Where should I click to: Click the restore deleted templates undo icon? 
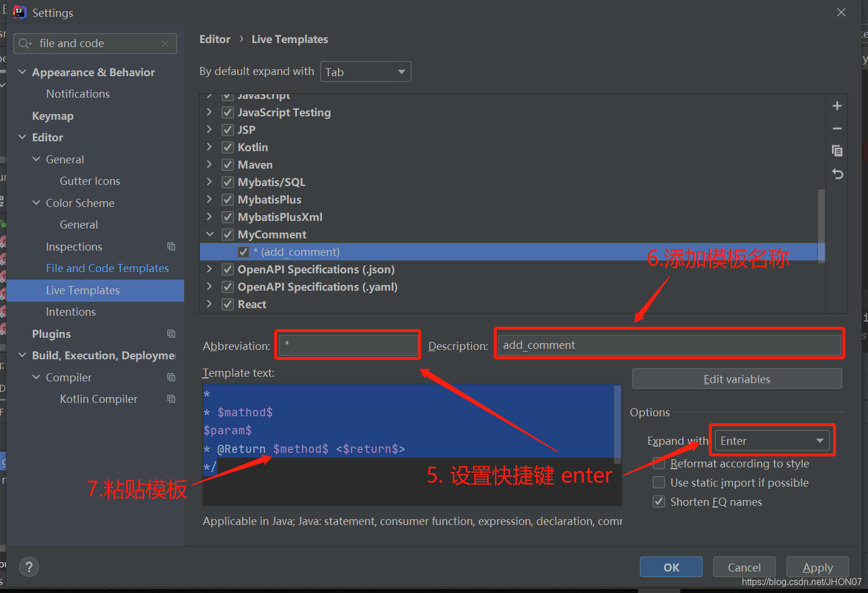tap(837, 174)
